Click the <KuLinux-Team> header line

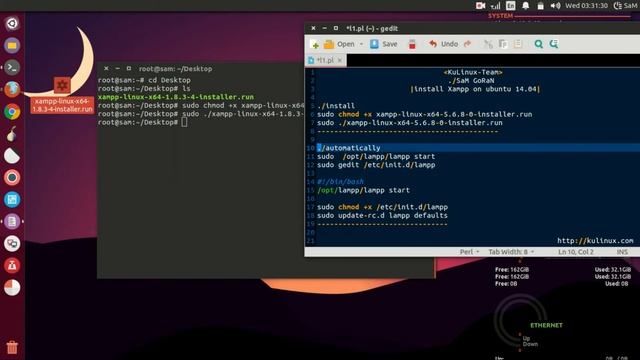(473, 72)
